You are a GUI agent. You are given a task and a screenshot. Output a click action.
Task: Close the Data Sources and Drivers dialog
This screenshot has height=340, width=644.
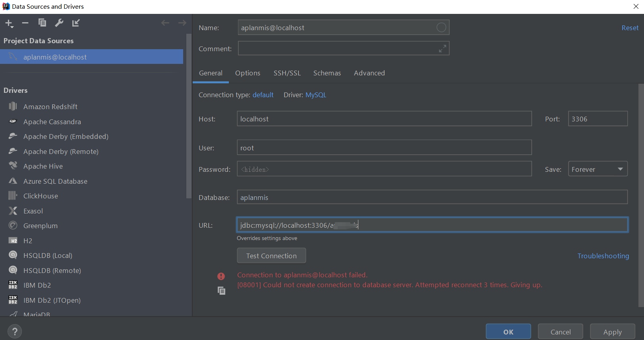pos(636,6)
